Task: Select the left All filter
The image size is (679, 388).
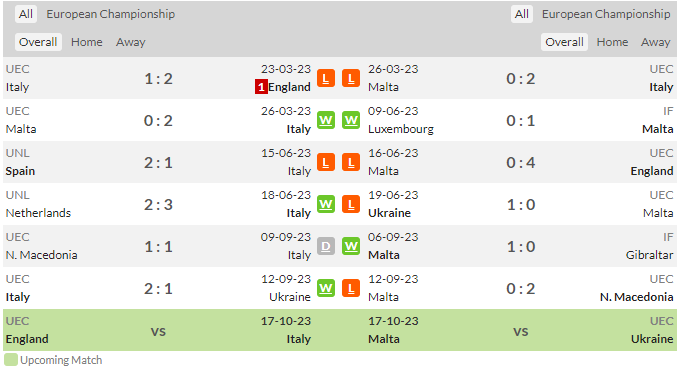Action: click(x=26, y=14)
